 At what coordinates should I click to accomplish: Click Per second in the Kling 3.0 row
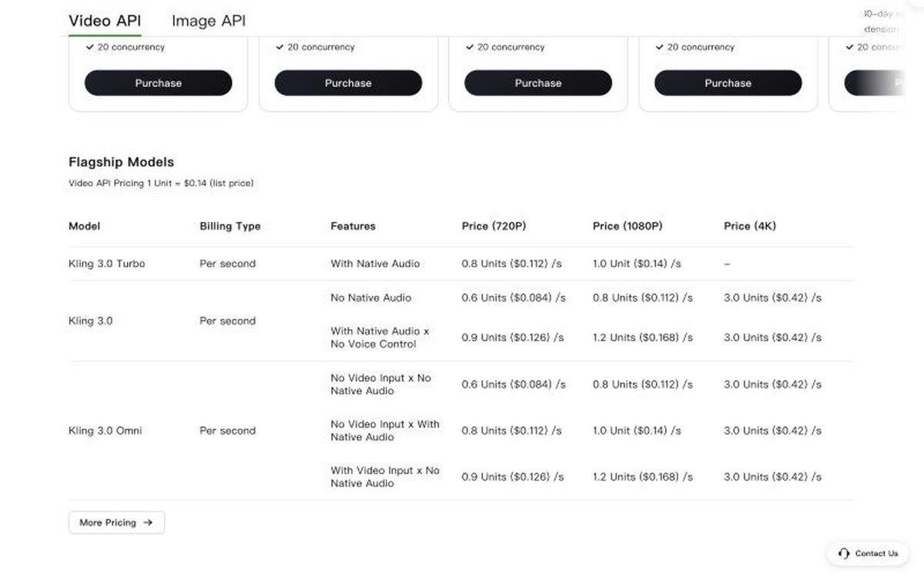click(227, 321)
